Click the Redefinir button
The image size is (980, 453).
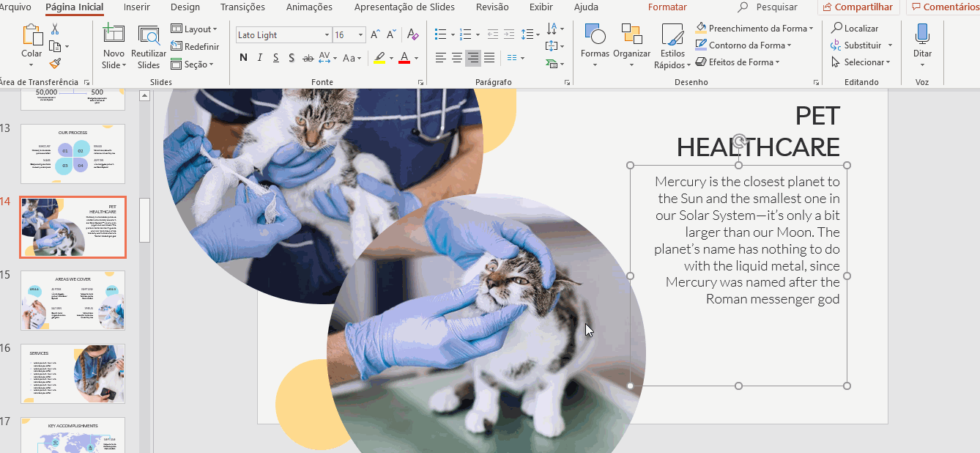click(x=195, y=47)
